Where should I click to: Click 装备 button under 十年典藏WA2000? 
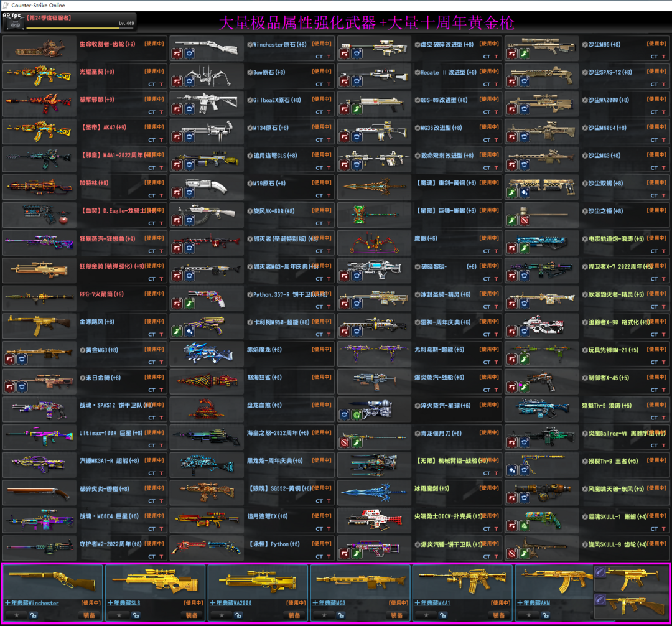[x=294, y=615]
